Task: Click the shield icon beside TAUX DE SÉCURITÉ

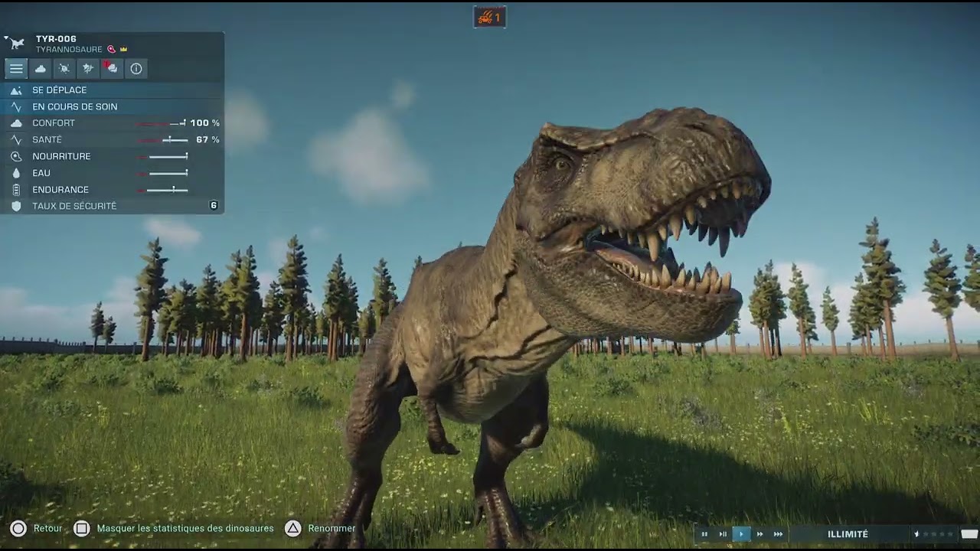Action: (16, 207)
